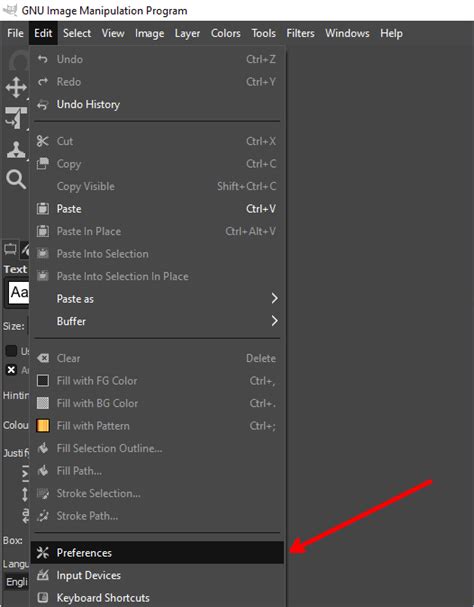Screen dimensions: 474x607
Task: Open the File menu
Action: pos(15,33)
